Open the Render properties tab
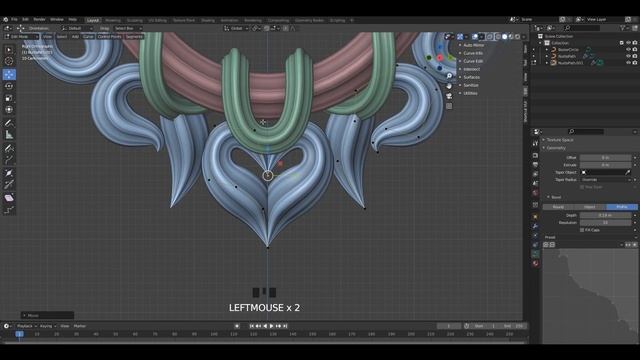 click(535, 156)
